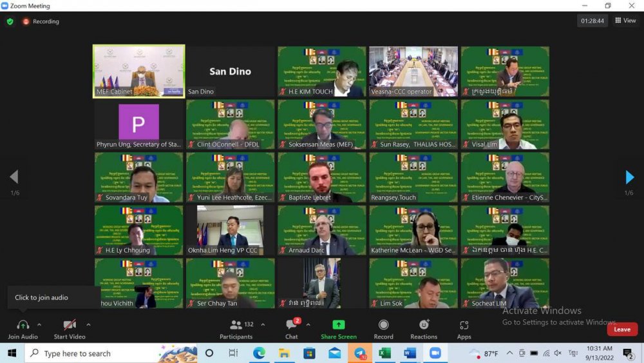Expand the participants options caret
644x363 pixels.
(263, 325)
